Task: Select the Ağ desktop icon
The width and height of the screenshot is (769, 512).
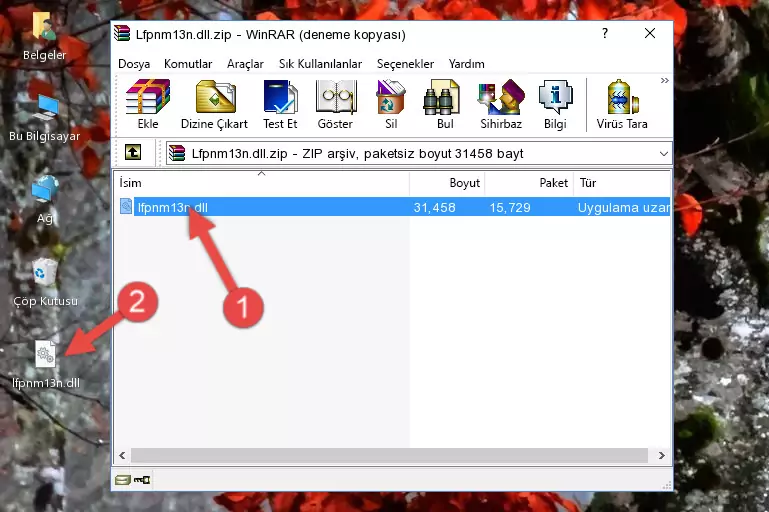Action: (45, 200)
